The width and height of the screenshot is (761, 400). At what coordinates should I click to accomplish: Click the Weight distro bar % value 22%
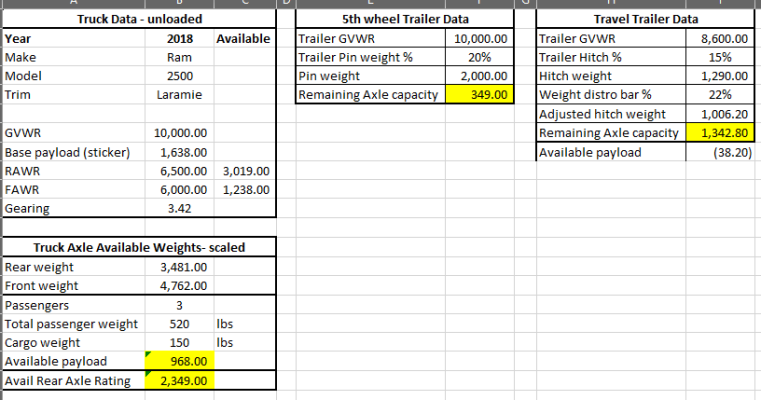tap(720, 95)
